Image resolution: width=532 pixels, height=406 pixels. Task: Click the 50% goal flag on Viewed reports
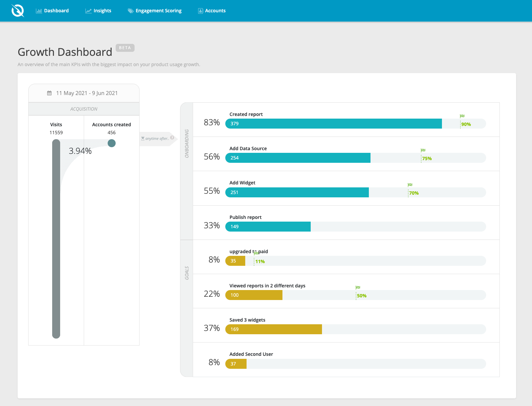coord(358,287)
